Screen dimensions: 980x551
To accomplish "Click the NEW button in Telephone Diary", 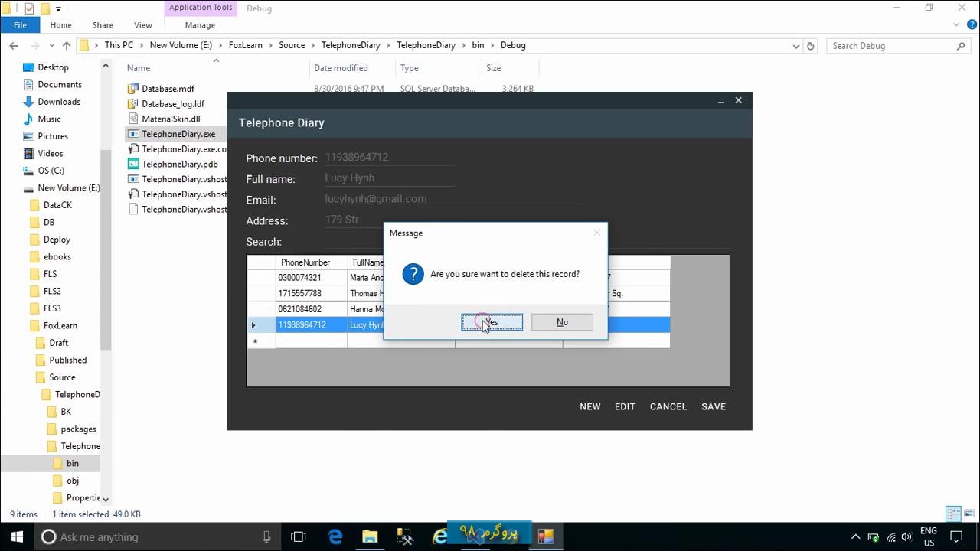I will click(590, 406).
